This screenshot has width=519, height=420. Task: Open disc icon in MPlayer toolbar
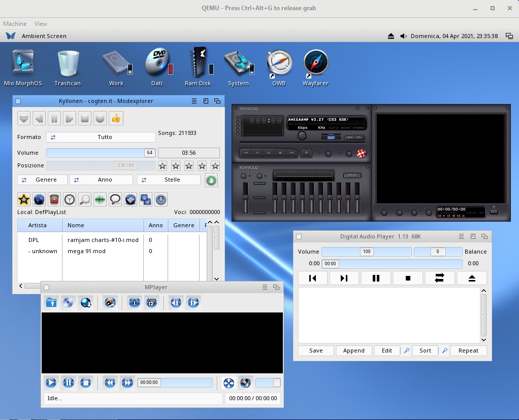[69, 303]
